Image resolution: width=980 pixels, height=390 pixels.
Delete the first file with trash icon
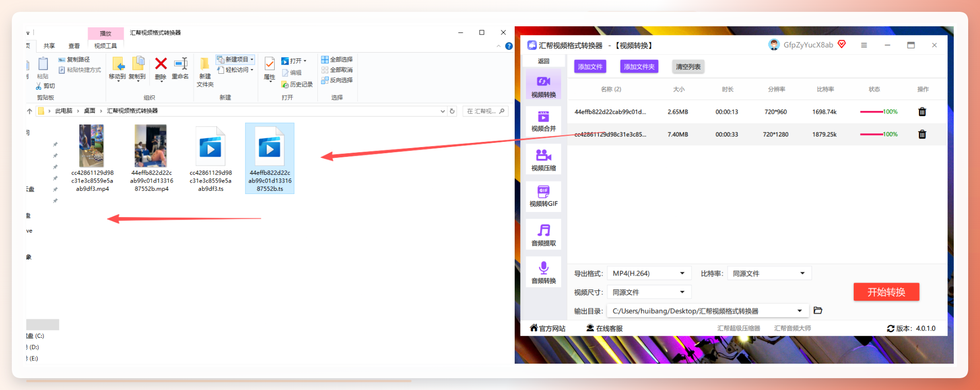click(x=922, y=112)
